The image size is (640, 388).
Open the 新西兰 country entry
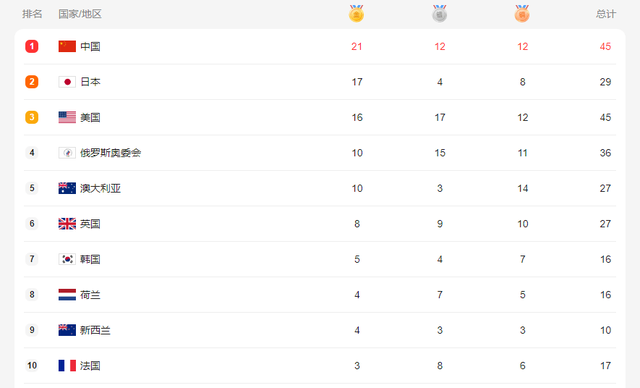pyautogui.click(x=95, y=330)
